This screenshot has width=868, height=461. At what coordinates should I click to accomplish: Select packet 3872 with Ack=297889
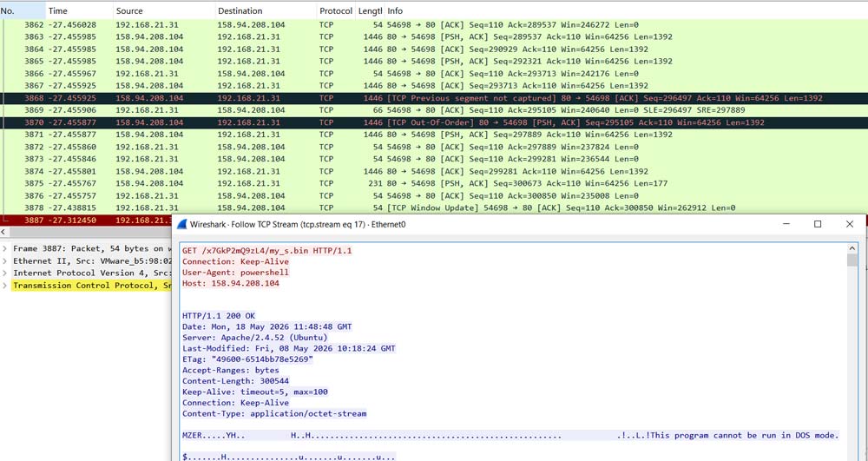[434, 148]
